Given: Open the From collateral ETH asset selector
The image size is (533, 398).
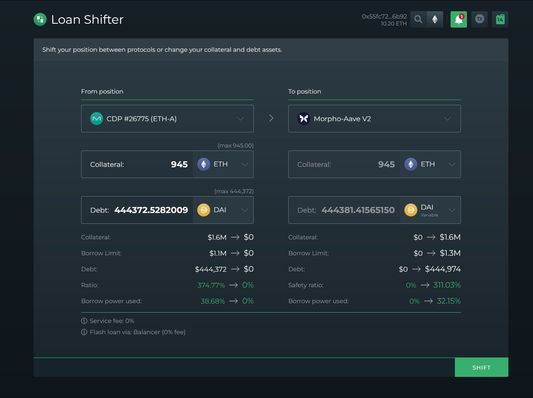Looking at the screenshot, I should point(223,164).
